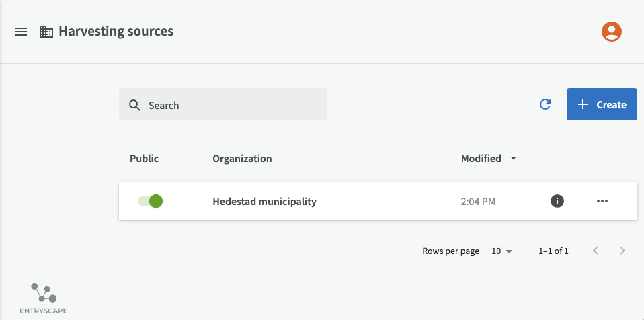Click the Harvesting sources page title
Viewport: 644px width, 320px height.
click(x=116, y=31)
